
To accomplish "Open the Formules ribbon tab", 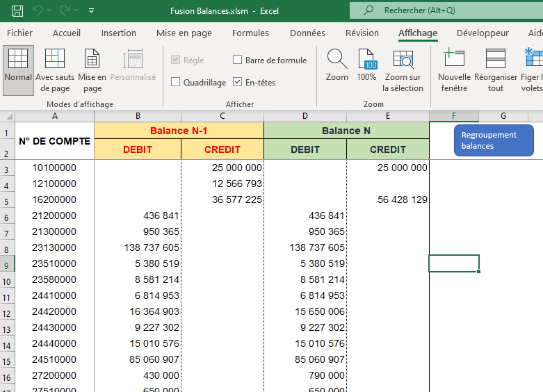I will [x=250, y=33].
